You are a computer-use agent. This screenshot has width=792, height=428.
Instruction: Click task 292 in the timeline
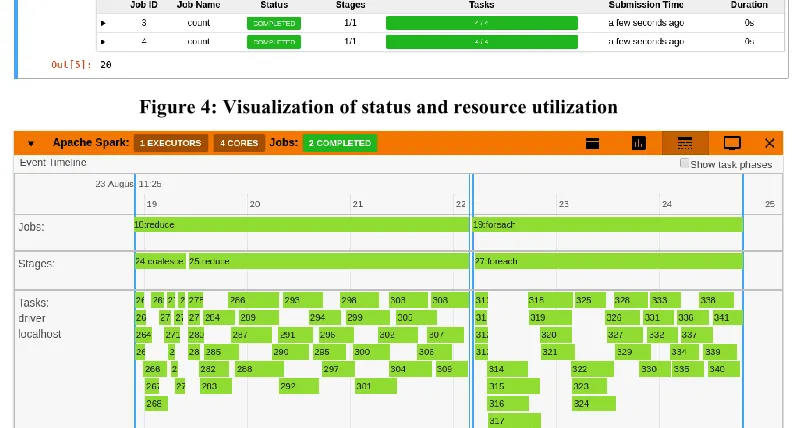point(299,386)
